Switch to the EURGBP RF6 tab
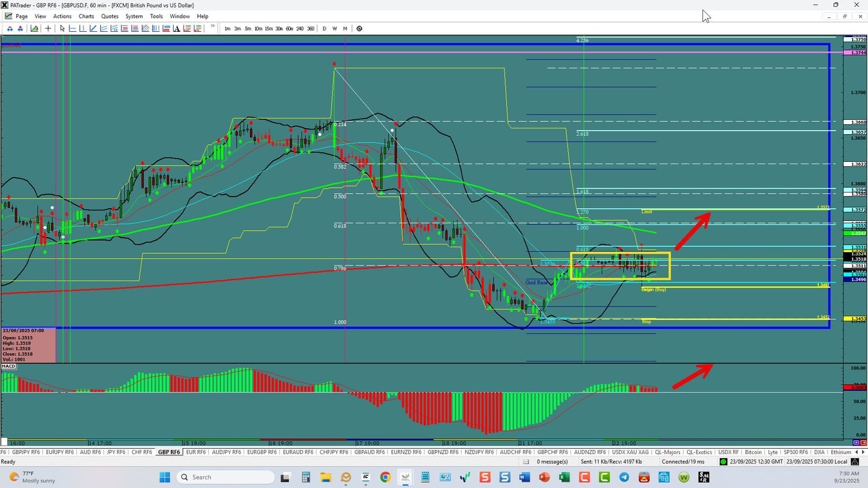Screen dimensions: 868x488 (x=262, y=452)
